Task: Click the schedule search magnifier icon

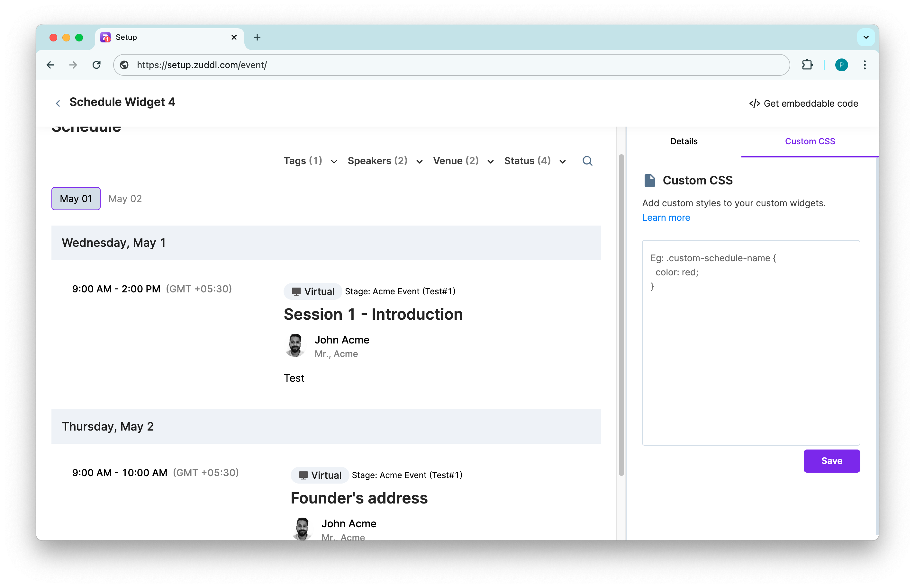Action: pyautogui.click(x=587, y=161)
